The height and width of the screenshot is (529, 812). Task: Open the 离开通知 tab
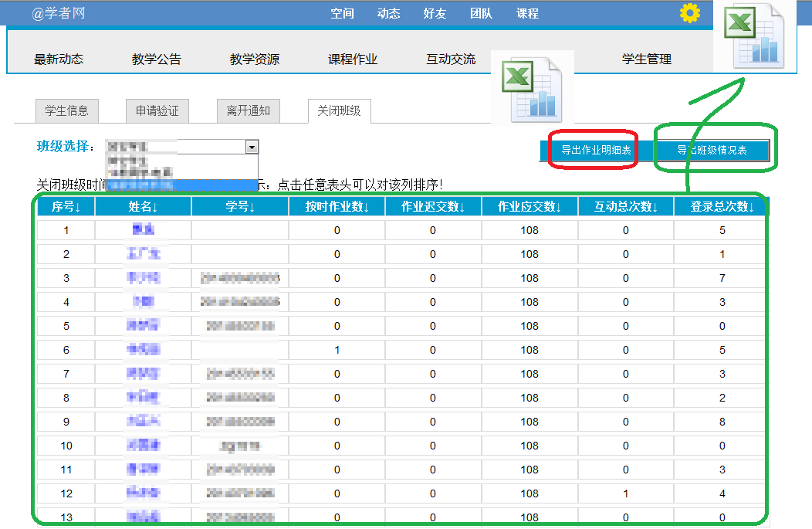248,111
